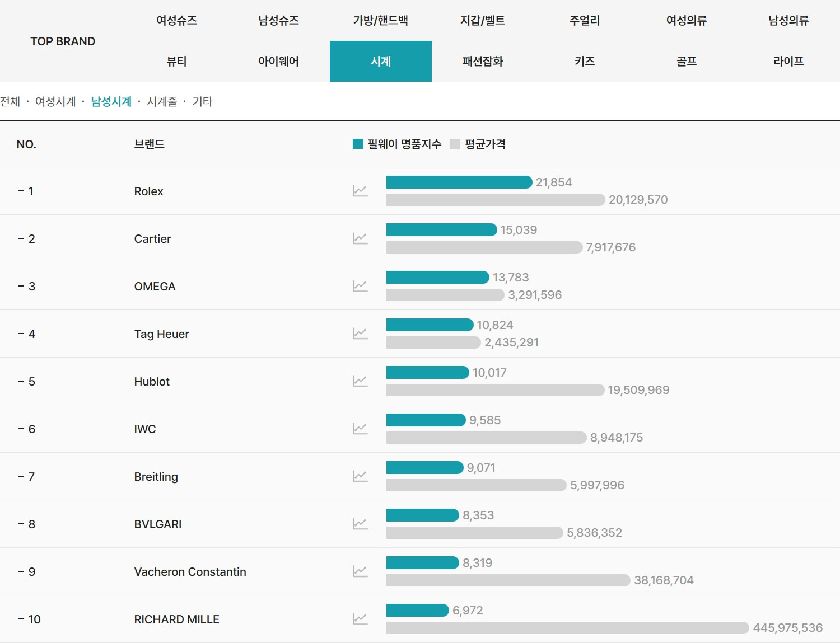Open the trend chart icon for OMEGA

coord(360,286)
